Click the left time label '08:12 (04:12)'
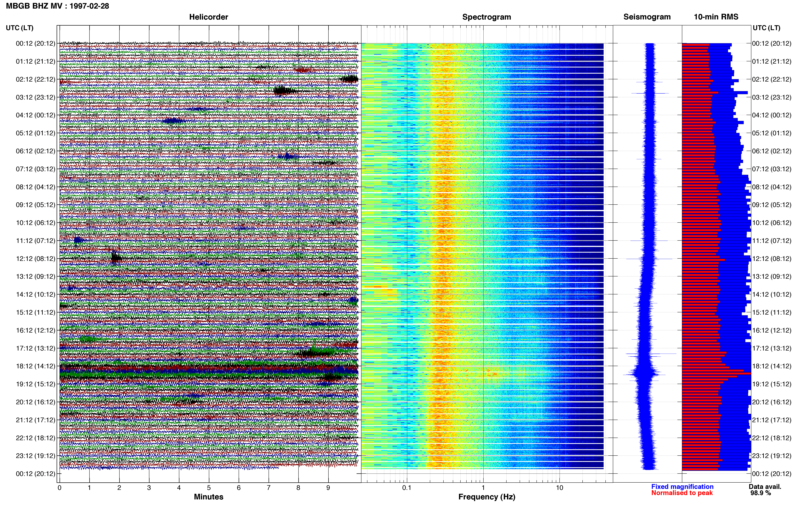The image size is (812, 508). (x=36, y=187)
